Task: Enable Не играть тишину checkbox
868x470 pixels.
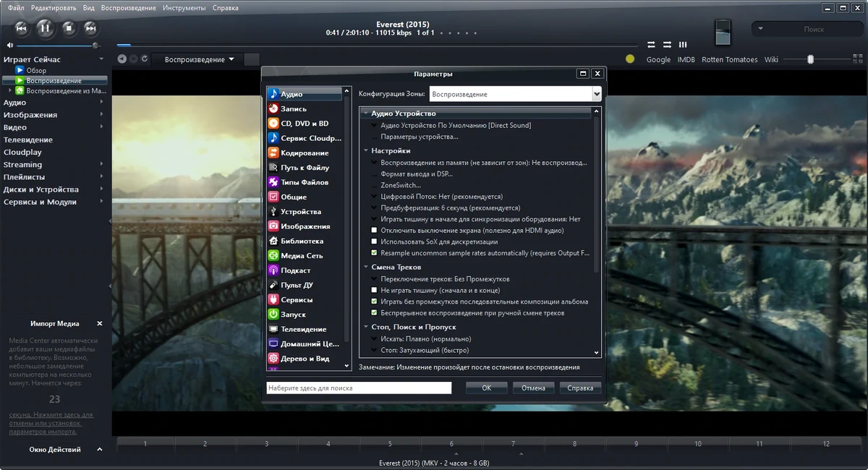Action: pyautogui.click(x=374, y=290)
